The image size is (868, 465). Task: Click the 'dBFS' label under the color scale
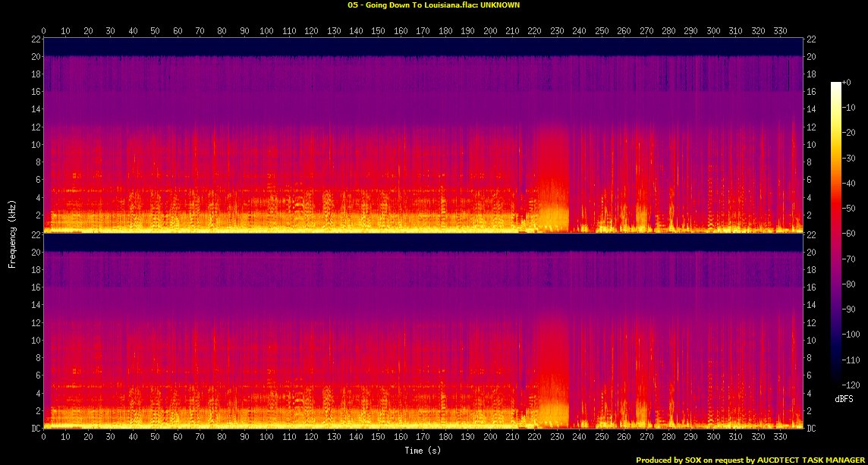(843, 397)
